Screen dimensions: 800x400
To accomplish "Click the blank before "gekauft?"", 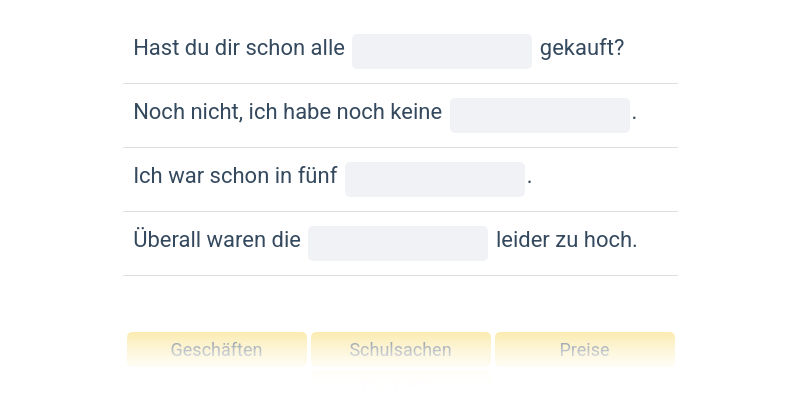I will click(x=441, y=51).
